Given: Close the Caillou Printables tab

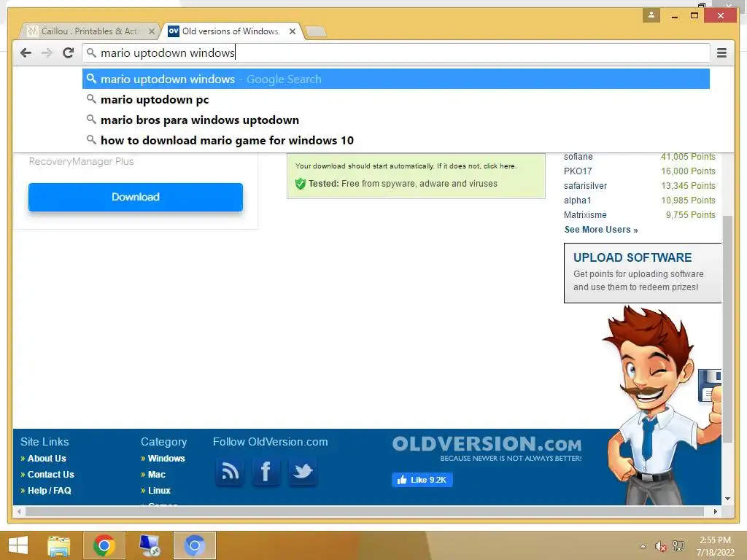Looking at the screenshot, I should coord(152,31).
